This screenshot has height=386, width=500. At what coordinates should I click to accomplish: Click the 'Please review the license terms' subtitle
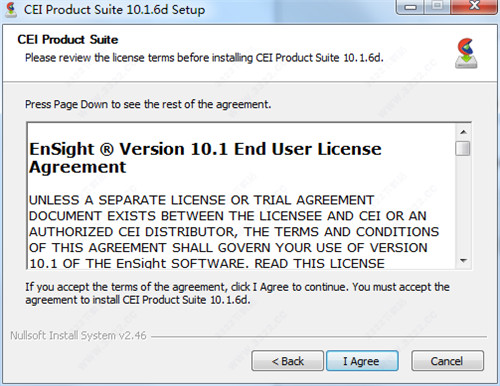click(x=204, y=58)
